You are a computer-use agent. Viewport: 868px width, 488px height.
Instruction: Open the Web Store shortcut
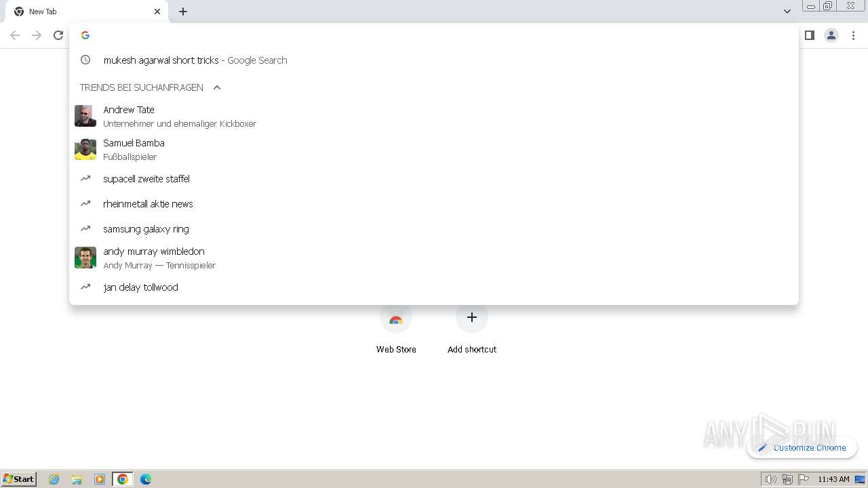point(396,318)
